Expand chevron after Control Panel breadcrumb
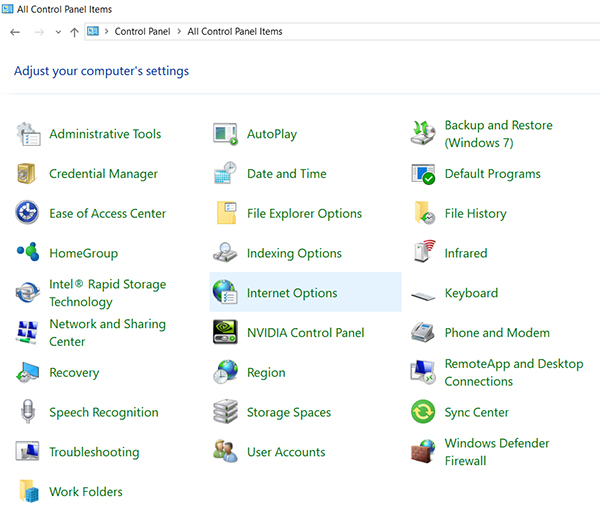This screenshot has width=600, height=515. click(179, 31)
